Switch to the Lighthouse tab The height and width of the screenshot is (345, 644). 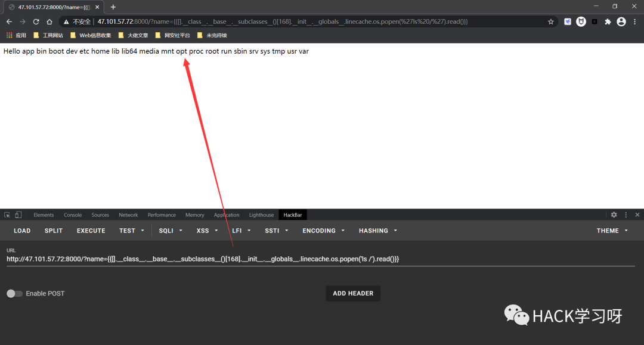click(261, 215)
